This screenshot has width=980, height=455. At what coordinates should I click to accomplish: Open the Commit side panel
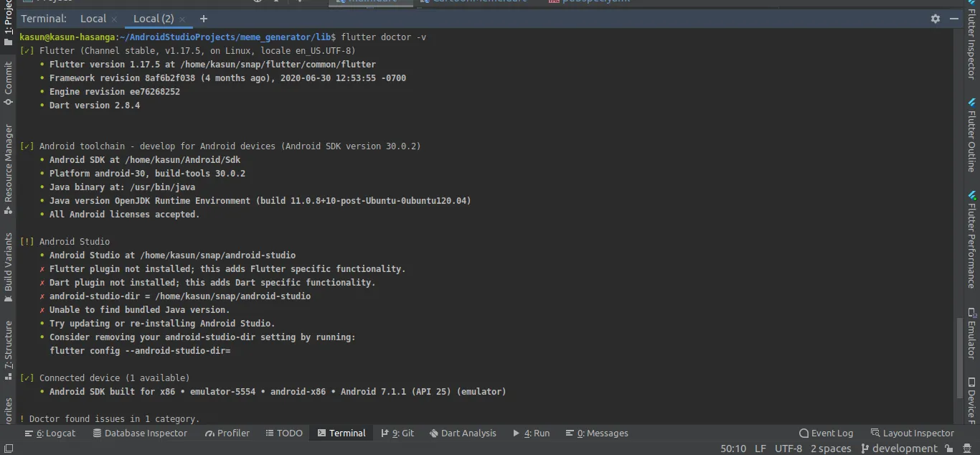tap(8, 83)
